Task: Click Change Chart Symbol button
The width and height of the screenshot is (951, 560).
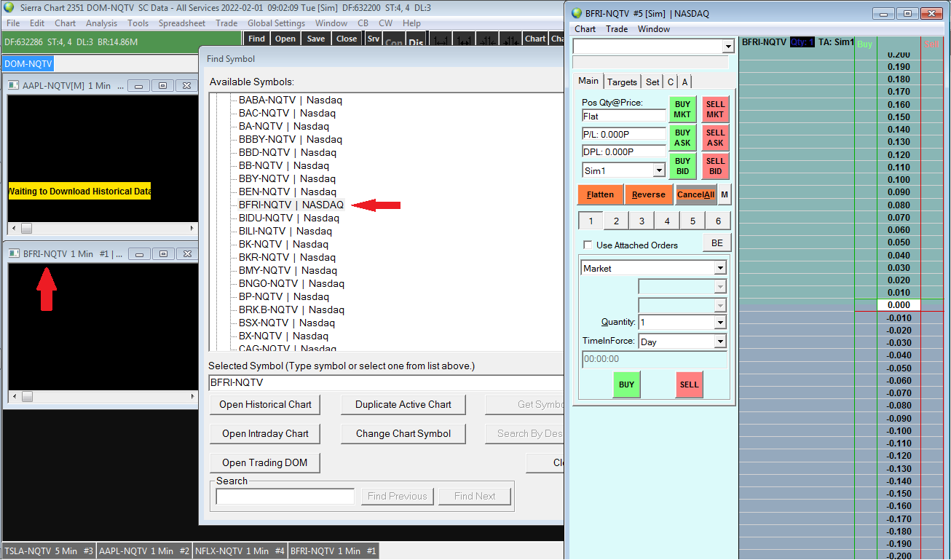Action: tap(403, 434)
